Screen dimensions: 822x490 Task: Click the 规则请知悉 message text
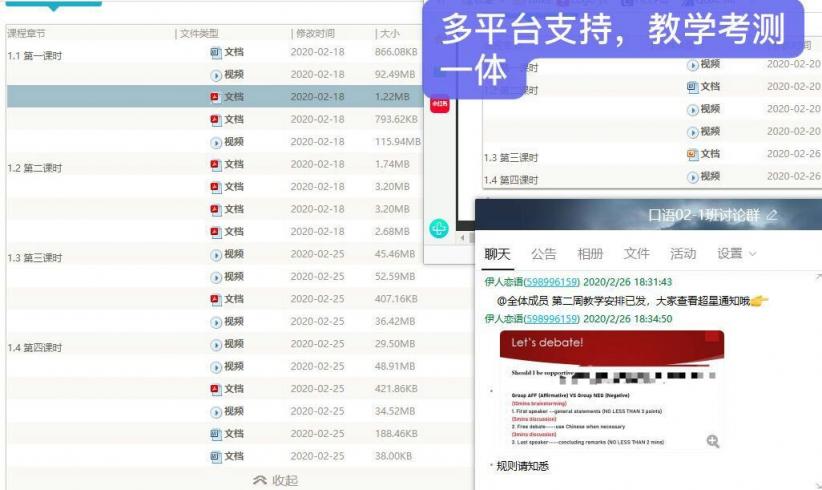coord(523,466)
